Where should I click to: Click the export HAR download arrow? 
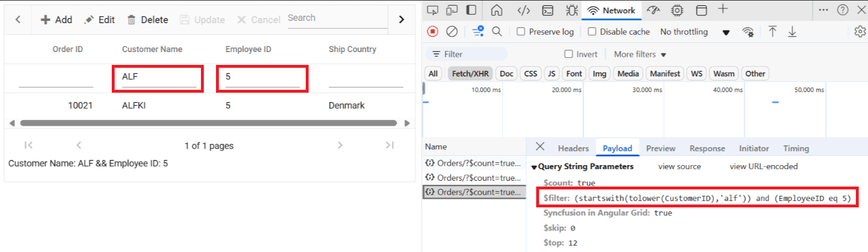point(792,32)
